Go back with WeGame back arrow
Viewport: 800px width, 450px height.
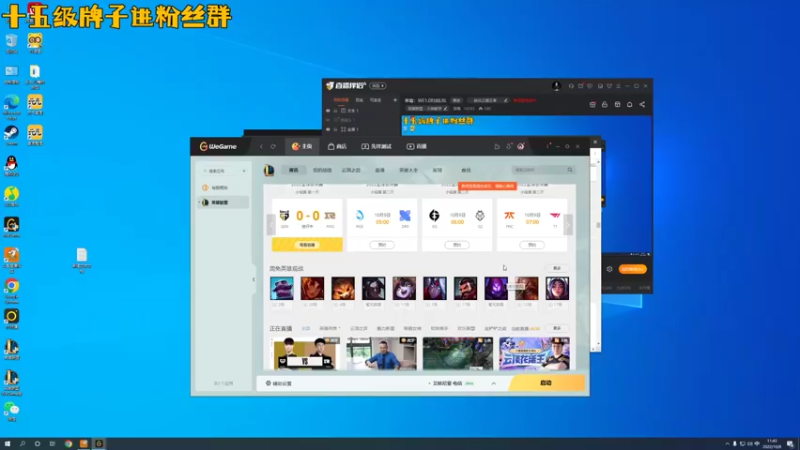click(261, 146)
